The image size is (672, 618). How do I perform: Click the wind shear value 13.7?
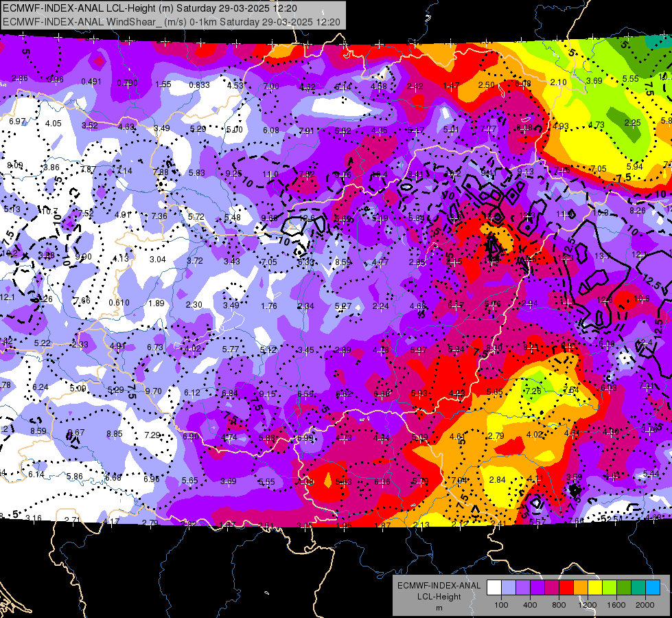603,256
